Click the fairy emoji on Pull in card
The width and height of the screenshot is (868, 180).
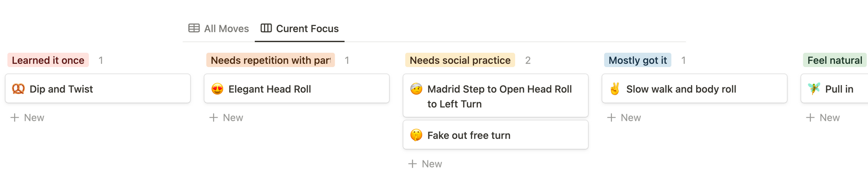(x=814, y=89)
